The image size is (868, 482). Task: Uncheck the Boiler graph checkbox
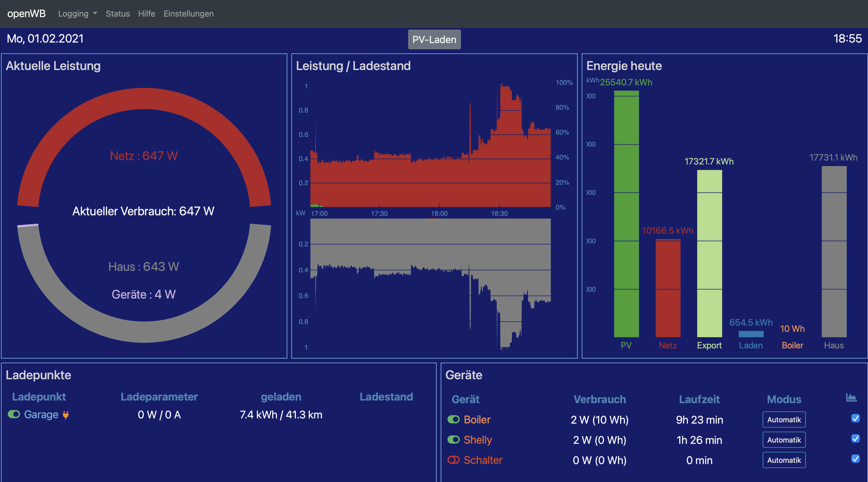point(855,418)
